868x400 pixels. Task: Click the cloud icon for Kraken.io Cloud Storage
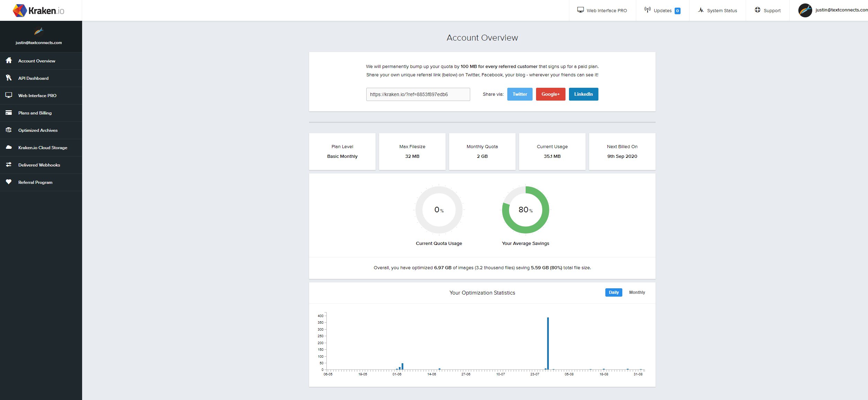pos(9,147)
